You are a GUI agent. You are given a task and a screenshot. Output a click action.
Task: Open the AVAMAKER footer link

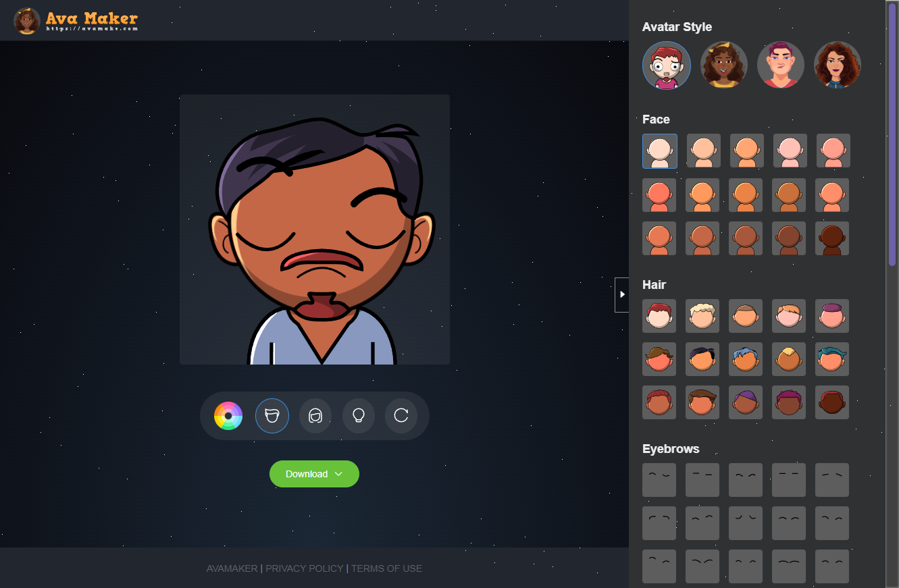coord(232,568)
